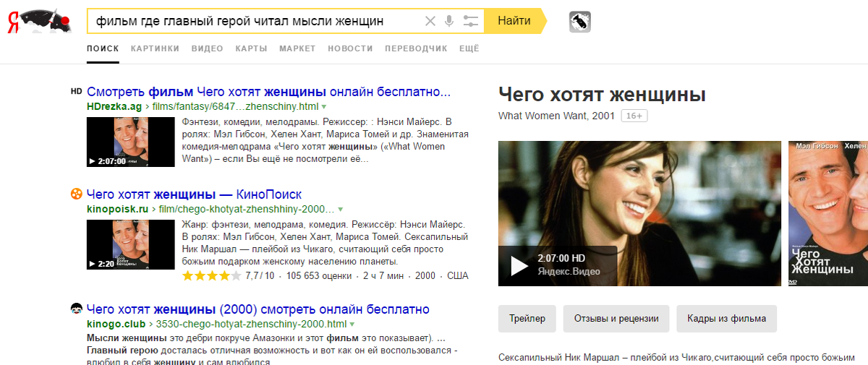This screenshot has height=365, width=868.
Task: Click the KinoPoisk star rating 7,7 / 10
Action: [x=229, y=276]
